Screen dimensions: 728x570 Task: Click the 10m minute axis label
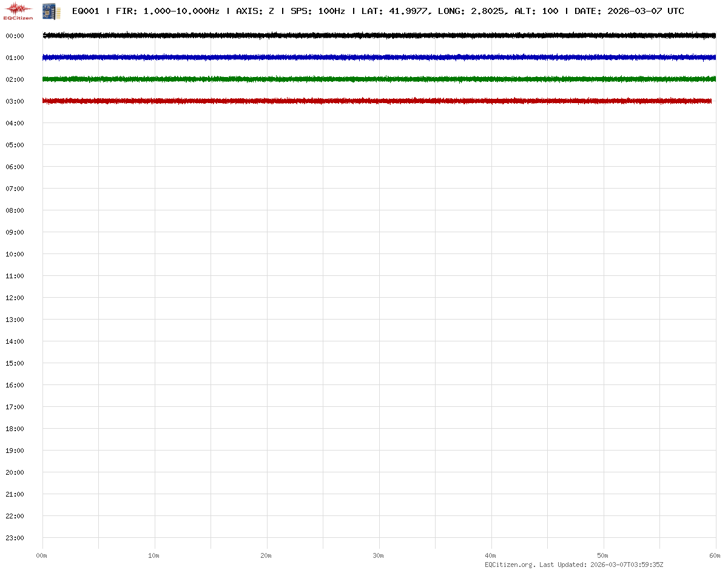154,555
